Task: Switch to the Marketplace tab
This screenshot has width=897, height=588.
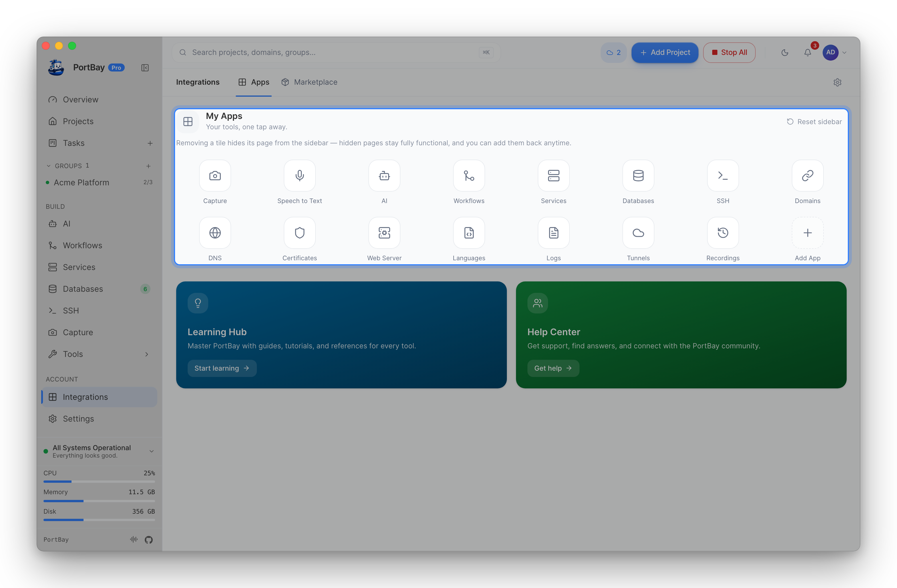Action: tap(309, 82)
